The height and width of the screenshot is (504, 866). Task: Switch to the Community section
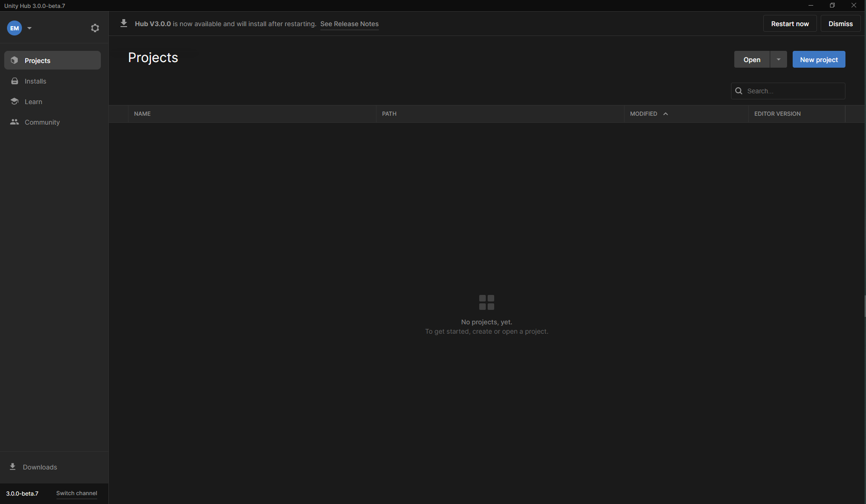click(x=52, y=122)
